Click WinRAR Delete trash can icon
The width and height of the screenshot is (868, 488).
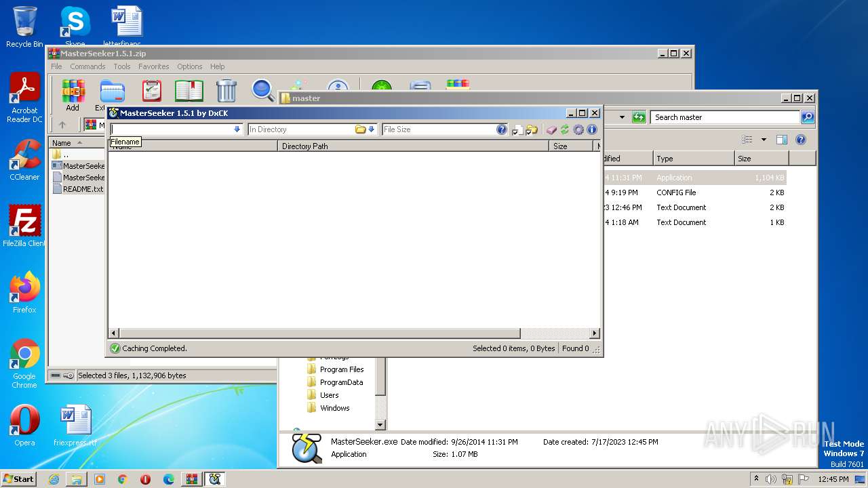pyautogui.click(x=226, y=91)
